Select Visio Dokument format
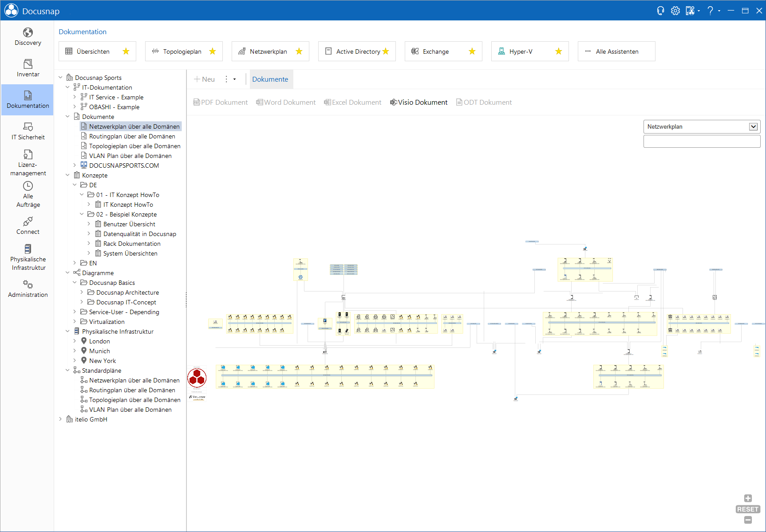766x532 pixels. tap(419, 102)
